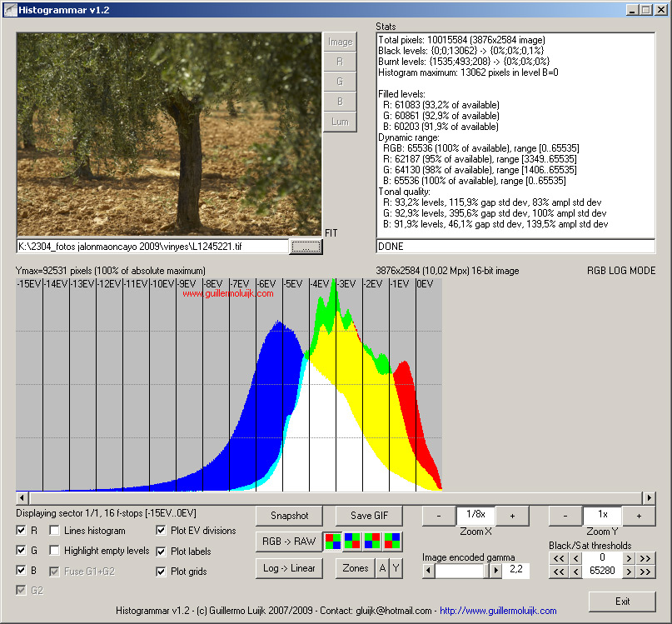Viewport: 672px width, 624px height.
Task: Click the R channel view button
Action: pos(340,62)
